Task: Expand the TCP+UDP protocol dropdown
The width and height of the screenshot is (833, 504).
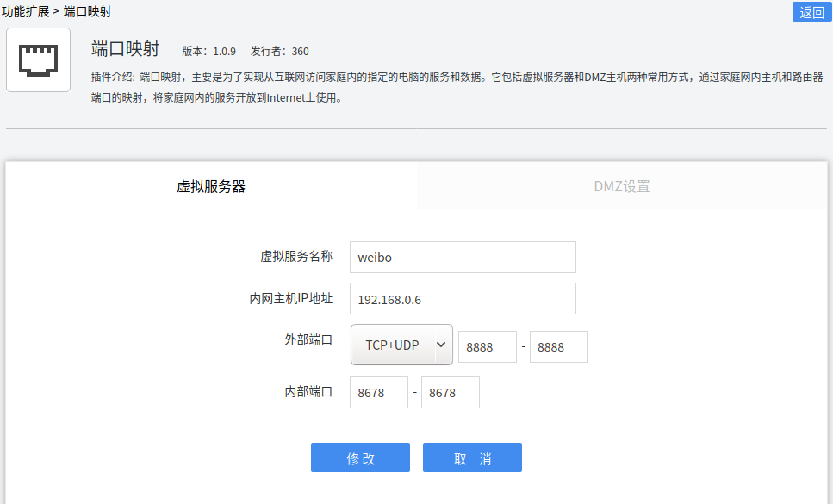Action: click(401, 345)
